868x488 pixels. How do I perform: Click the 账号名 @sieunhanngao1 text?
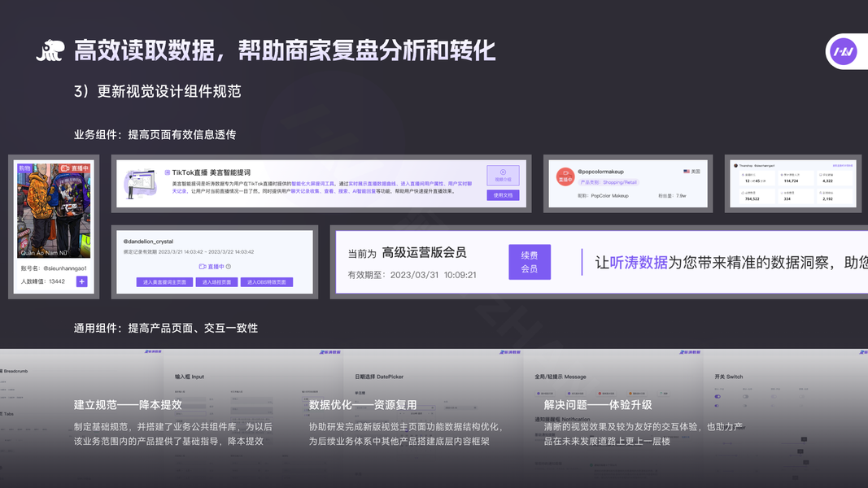54,268
